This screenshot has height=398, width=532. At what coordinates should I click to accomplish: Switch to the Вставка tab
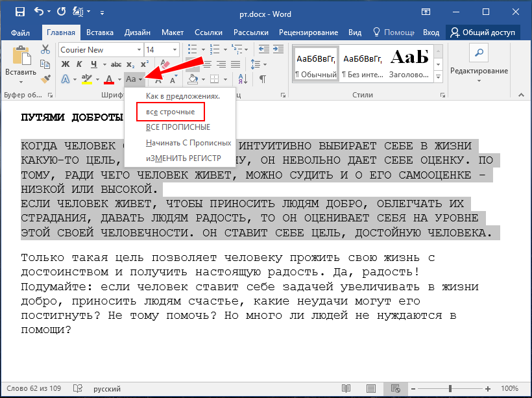[100, 32]
